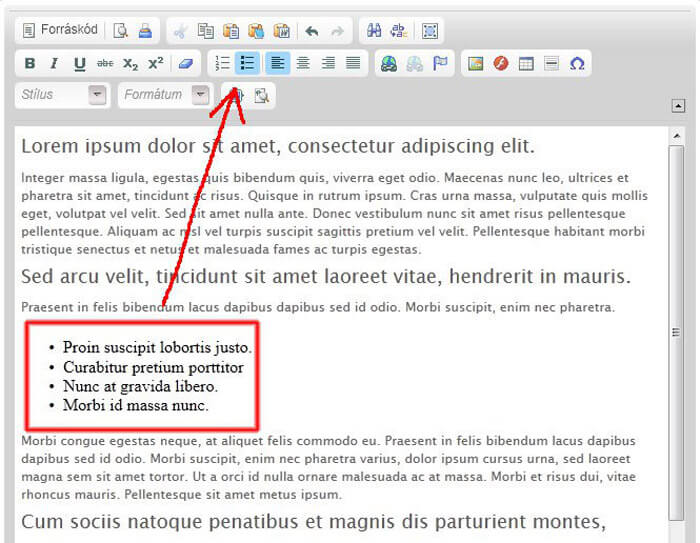Screen dimensions: 700x543
Task: Apply strikethrough to text
Action: pos(105,63)
